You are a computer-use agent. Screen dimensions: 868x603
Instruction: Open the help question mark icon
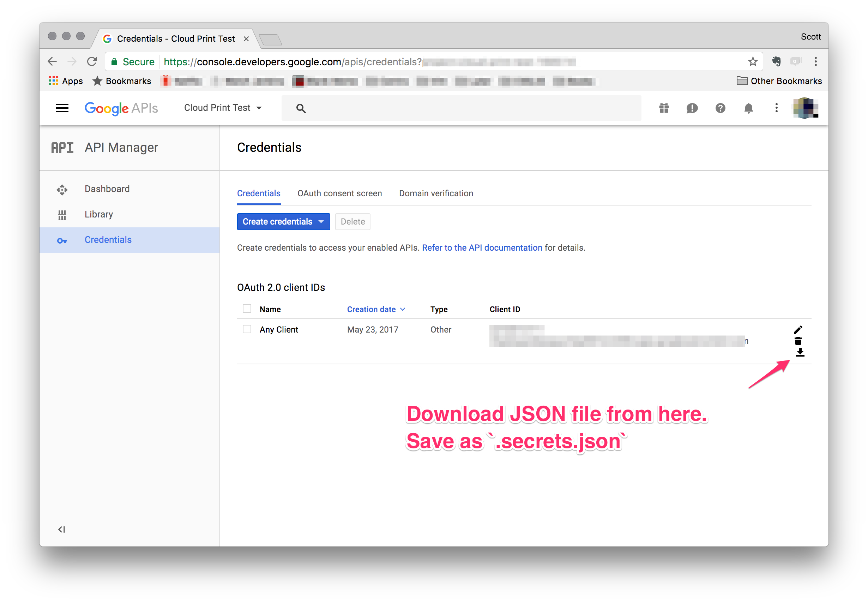(720, 108)
